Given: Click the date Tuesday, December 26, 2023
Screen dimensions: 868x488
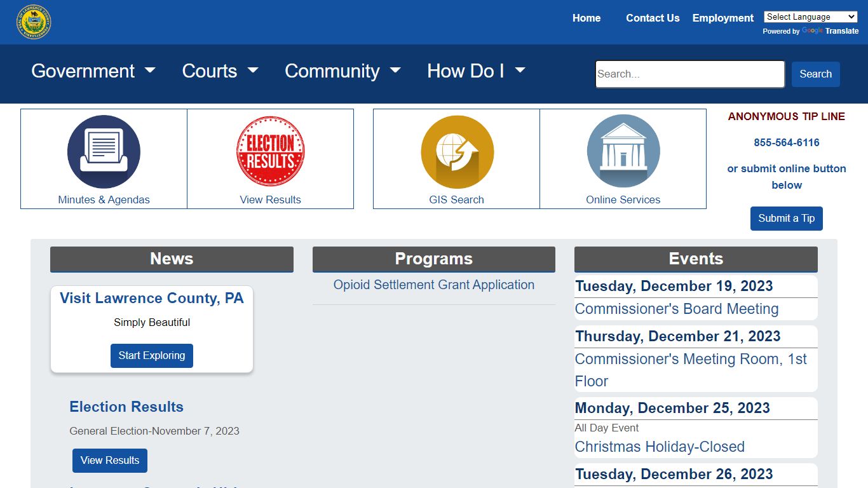Looking at the screenshot, I should pyautogui.click(x=674, y=475).
